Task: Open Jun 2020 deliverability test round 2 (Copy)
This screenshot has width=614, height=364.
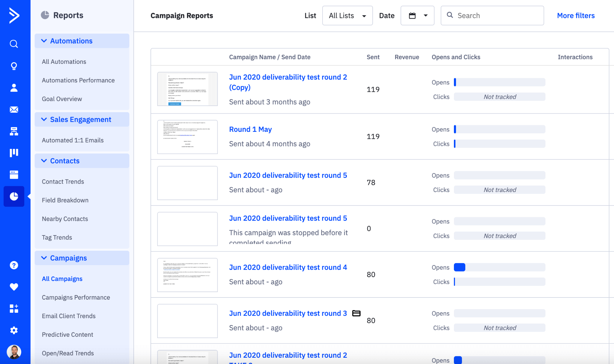Action: click(288, 82)
